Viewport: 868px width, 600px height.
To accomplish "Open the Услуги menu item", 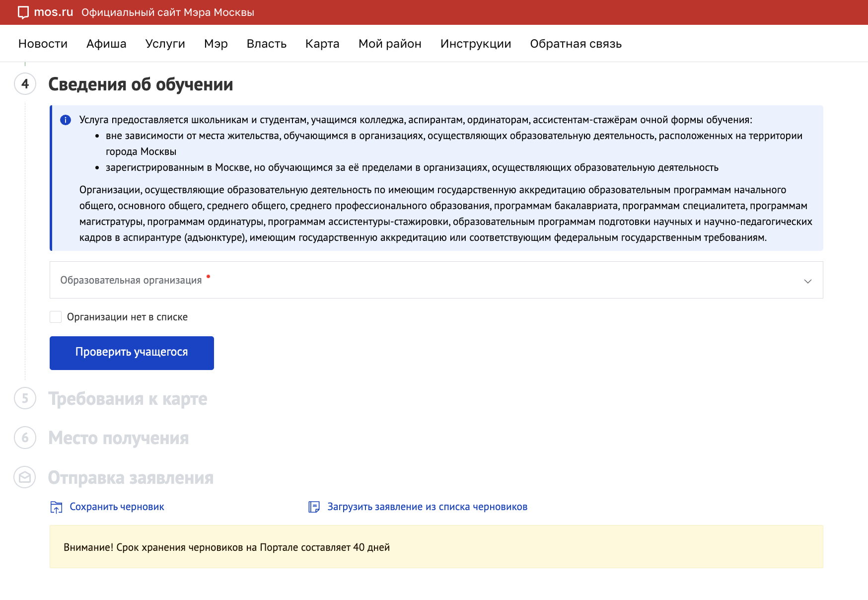I will tap(165, 44).
